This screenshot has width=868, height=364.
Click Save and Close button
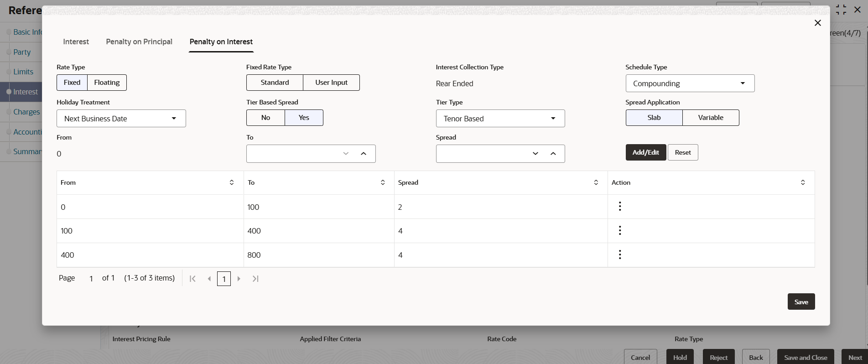[x=806, y=357]
